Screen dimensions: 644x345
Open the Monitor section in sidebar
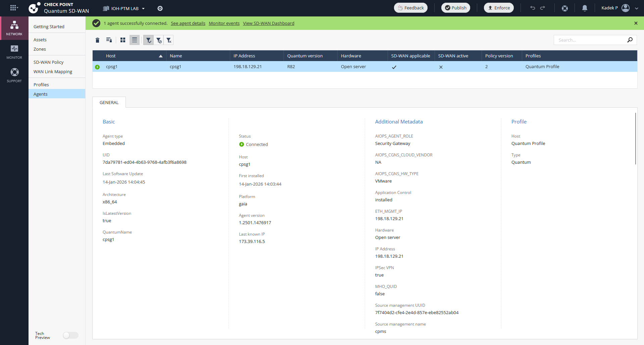[x=14, y=52]
